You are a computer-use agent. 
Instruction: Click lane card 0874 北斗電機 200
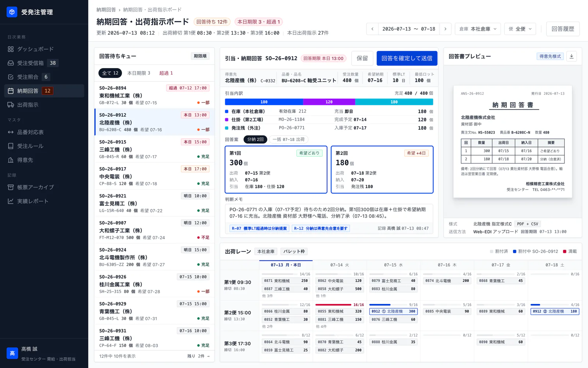[447, 281]
